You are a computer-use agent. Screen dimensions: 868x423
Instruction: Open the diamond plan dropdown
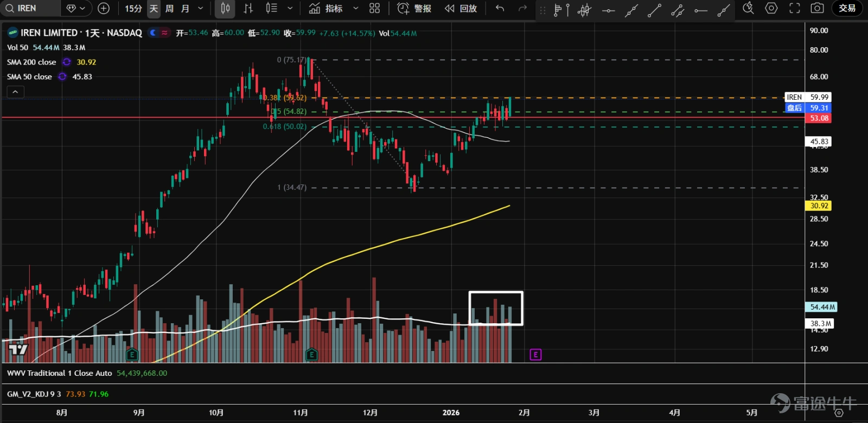pos(76,8)
